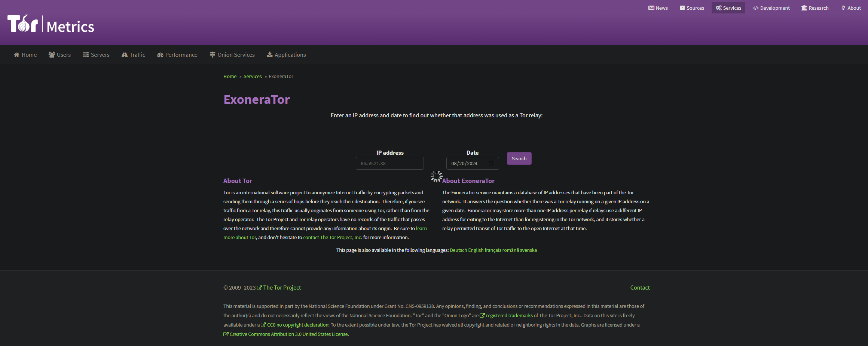The height and width of the screenshot is (346, 868).
Task: Select the Performance gauge icon in the navbar
Action: click(x=161, y=55)
